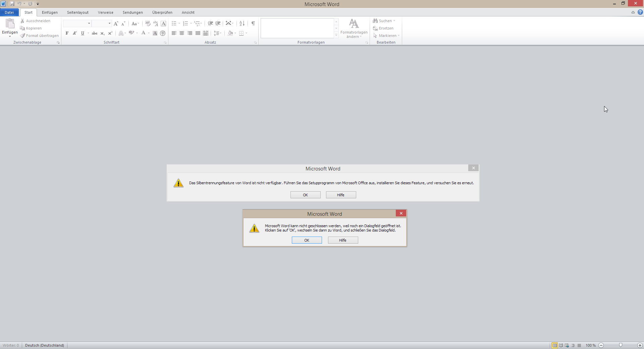Click the italic (K) formatting icon
The image size is (644, 349).
[x=74, y=33]
